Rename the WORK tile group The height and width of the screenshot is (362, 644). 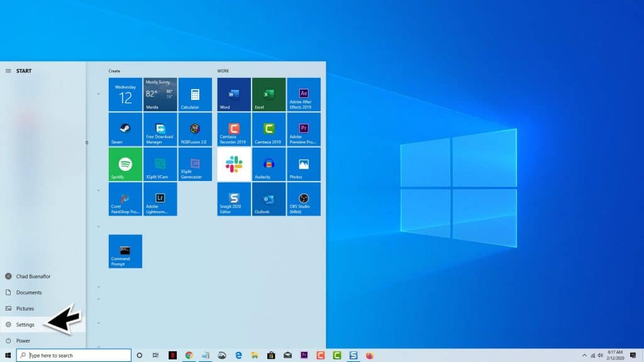coord(224,70)
